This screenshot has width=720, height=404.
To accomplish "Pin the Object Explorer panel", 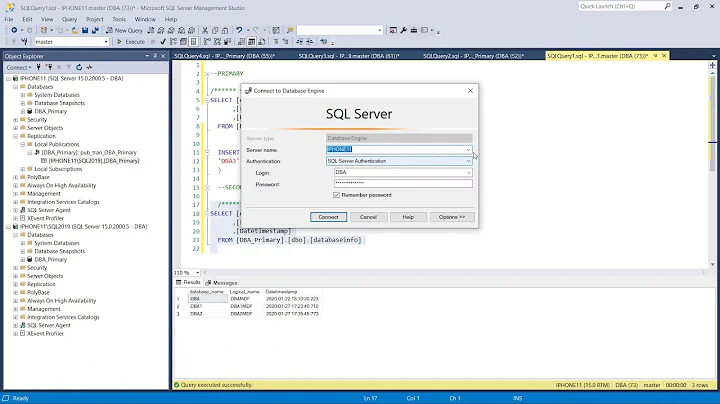I will [x=155, y=56].
